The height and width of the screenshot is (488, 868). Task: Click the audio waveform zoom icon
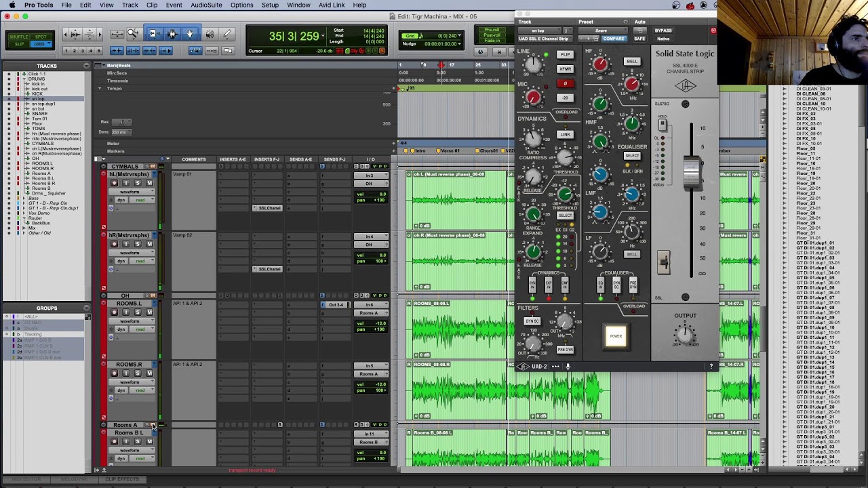click(x=75, y=34)
